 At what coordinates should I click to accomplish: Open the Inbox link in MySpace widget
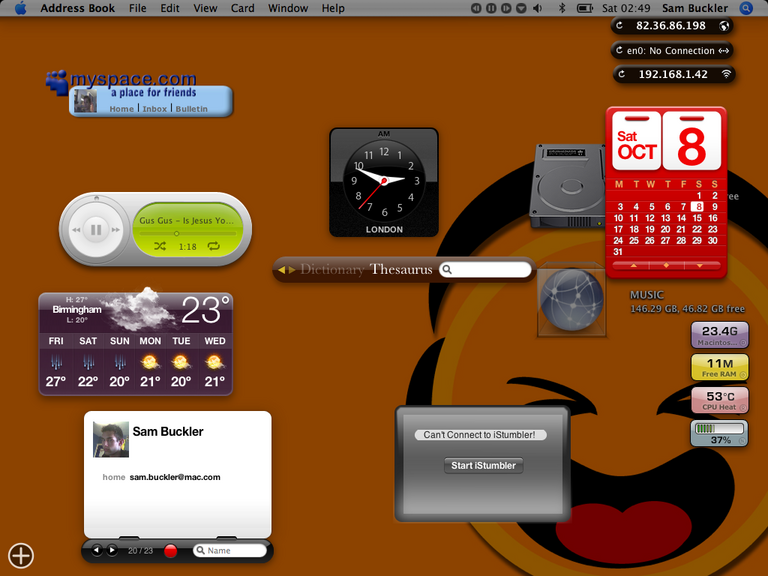point(155,109)
